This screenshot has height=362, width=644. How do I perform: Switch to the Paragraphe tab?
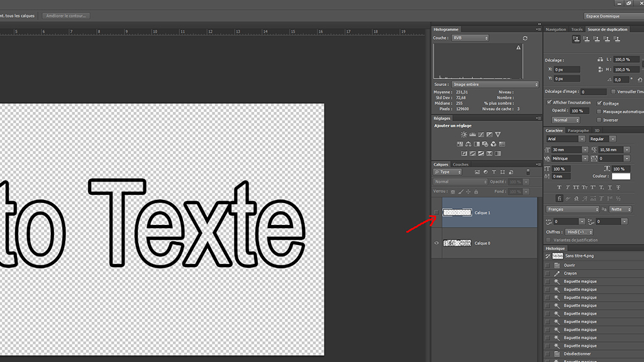pyautogui.click(x=579, y=131)
